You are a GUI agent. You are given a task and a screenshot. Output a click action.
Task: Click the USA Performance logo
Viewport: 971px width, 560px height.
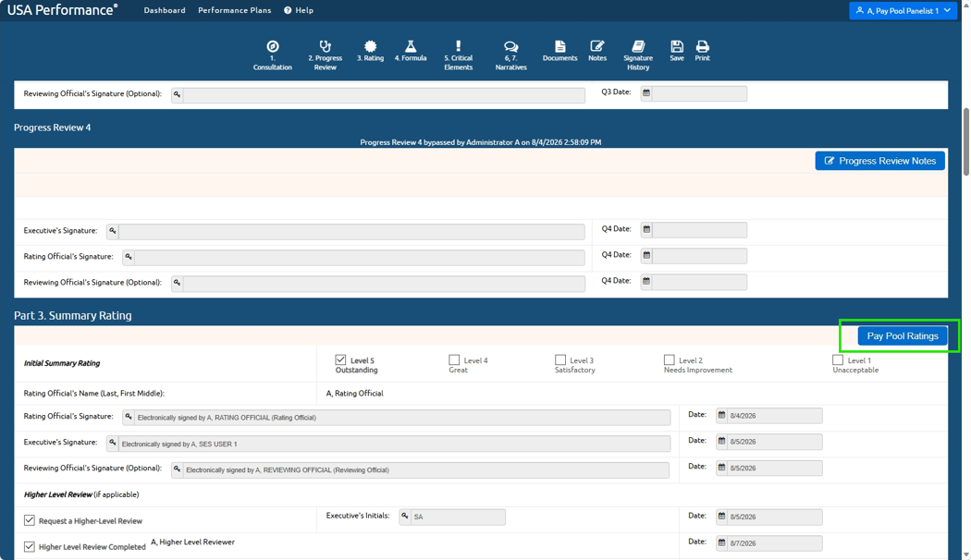tap(62, 10)
